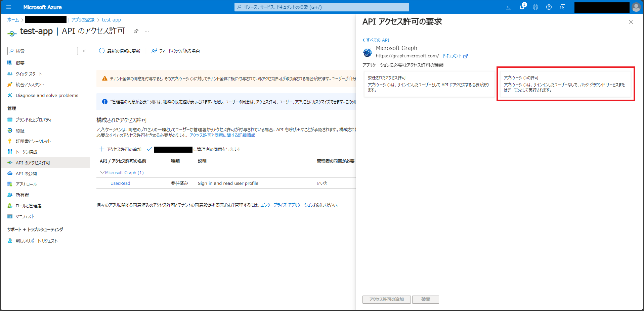Click アクセス許可の追加 plus button in toolbar
644x311 pixels.
(x=120, y=149)
